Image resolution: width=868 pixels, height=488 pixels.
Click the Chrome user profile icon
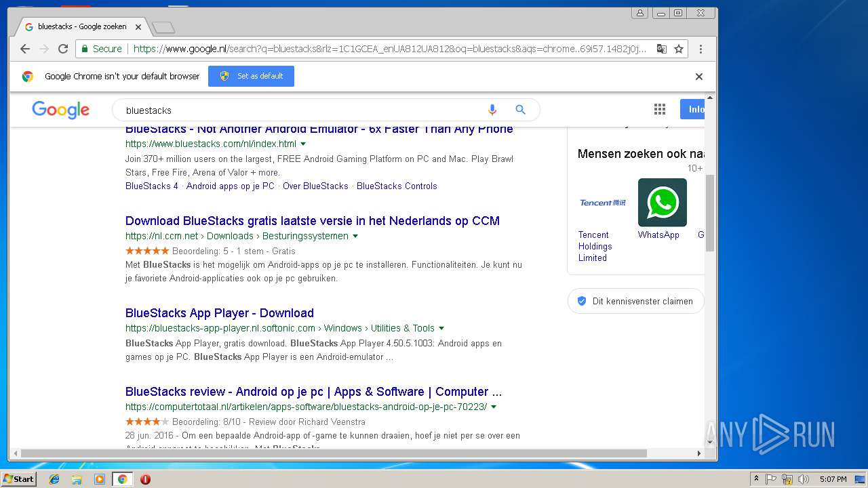pyautogui.click(x=639, y=13)
